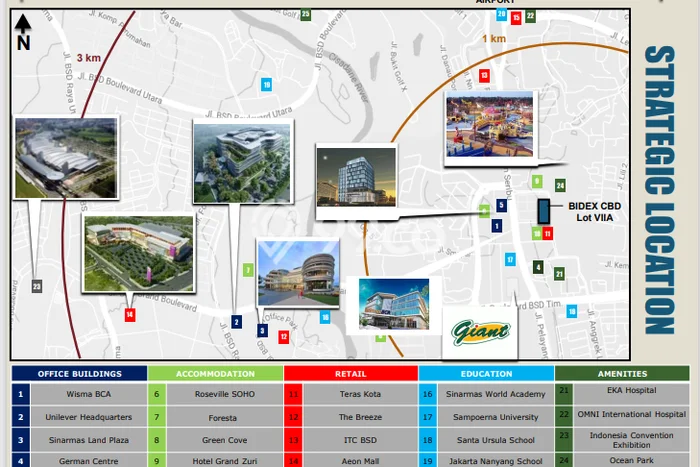The image size is (700, 467).
Task: Click 'Jakarta Nanyang School' legend entry
Action: (x=496, y=461)
